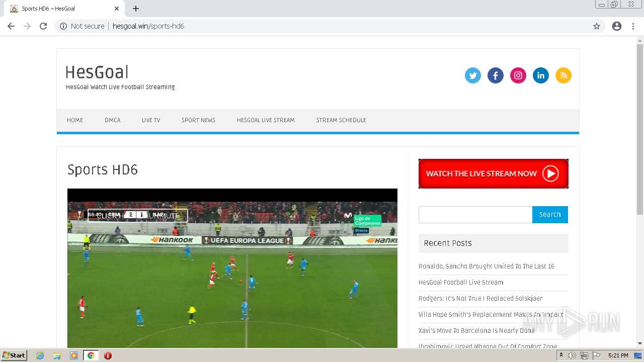This screenshot has width=644, height=362.
Task: Open the Twitter social icon
Action: click(x=472, y=75)
